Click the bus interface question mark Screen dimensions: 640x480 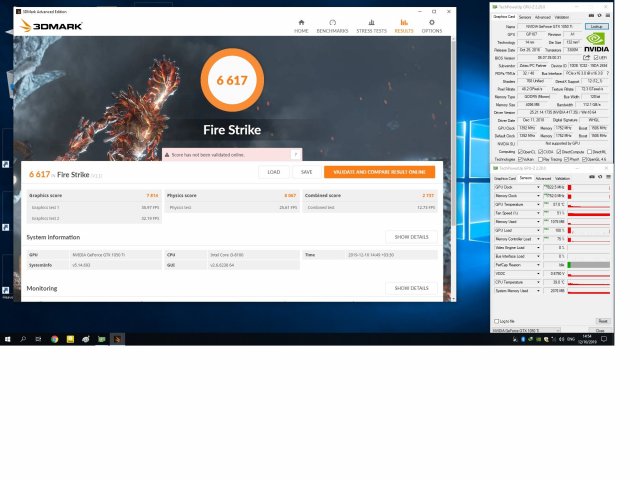[x=607, y=73]
